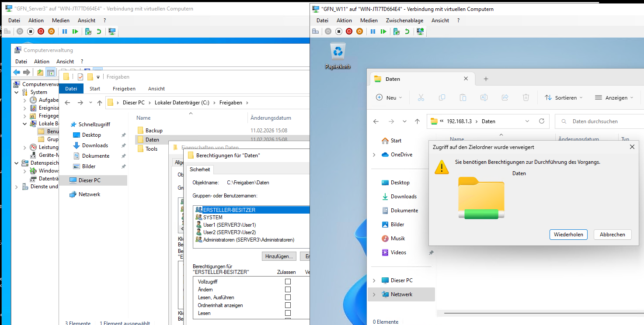Collapse System node in Computerverwaltung tree
This screenshot has height=325, width=644.
pyautogui.click(x=17, y=92)
